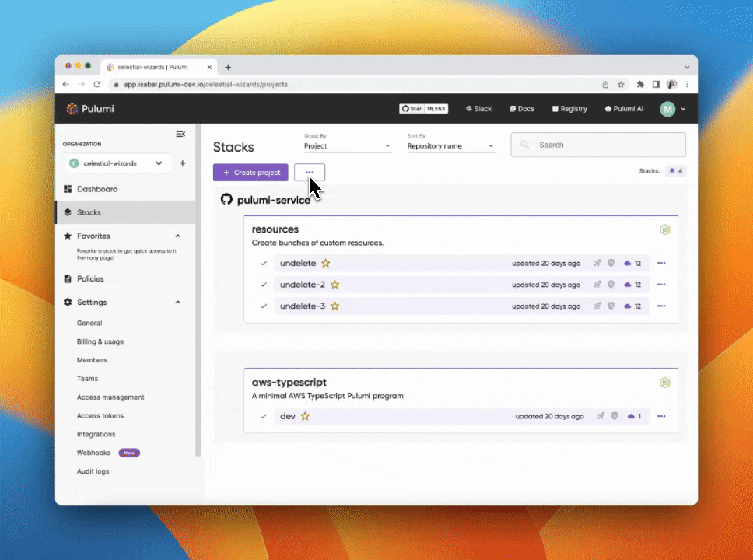The height and width of the screenshot is (560, 753).
Task: Open the undelete stack
Action: [x=298, y=263]
